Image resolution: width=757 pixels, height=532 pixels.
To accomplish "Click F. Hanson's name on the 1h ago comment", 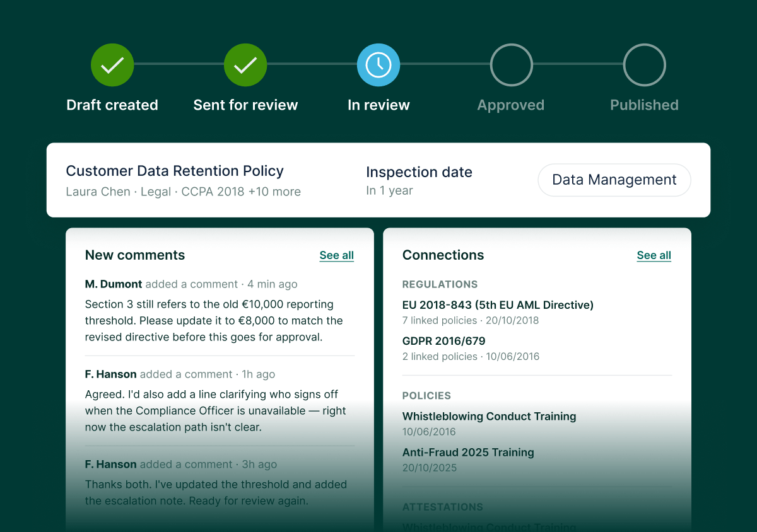I will coord(111,374).
